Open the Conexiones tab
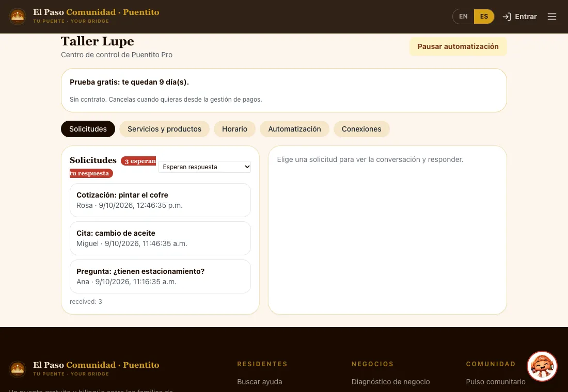Image resolution: width=568 pixels, height=392 pixels. click(361, 129)
